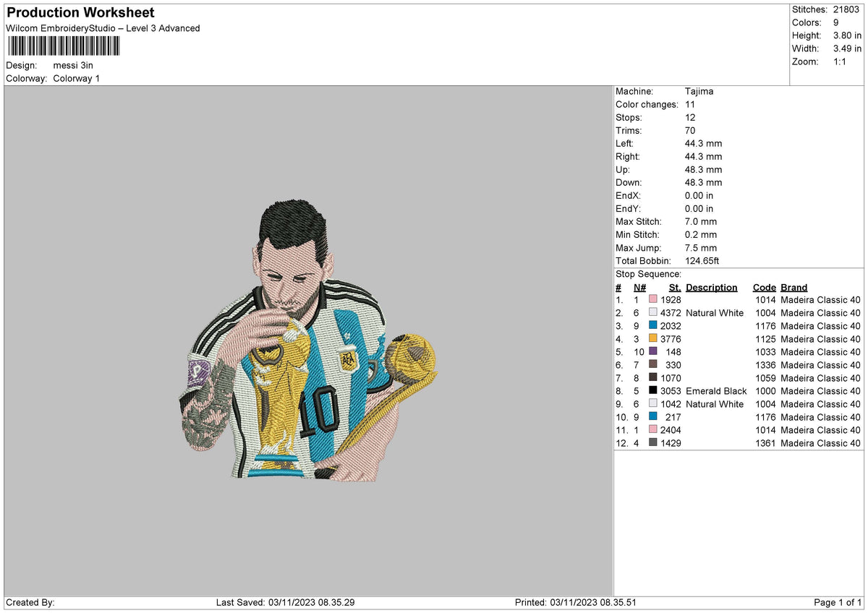Click the stitch count 4372 in row 2
This screenshot has height=613, width=868.
coord(671,313)
